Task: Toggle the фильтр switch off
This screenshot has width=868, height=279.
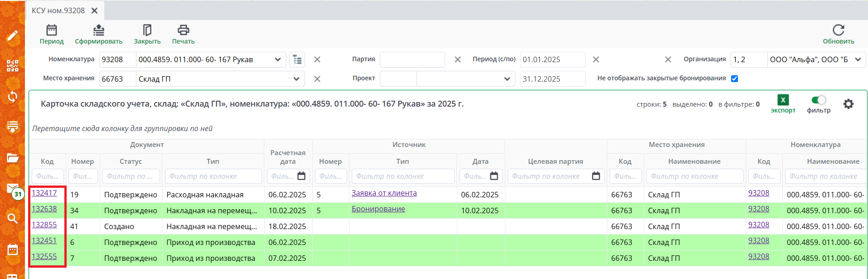Action: 819,100
